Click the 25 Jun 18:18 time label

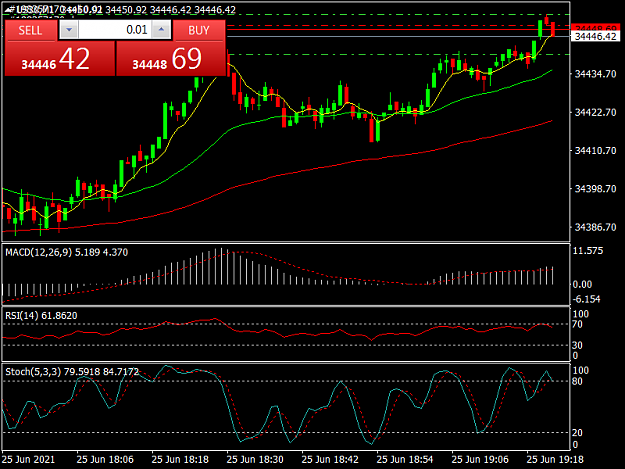point(180,459)
